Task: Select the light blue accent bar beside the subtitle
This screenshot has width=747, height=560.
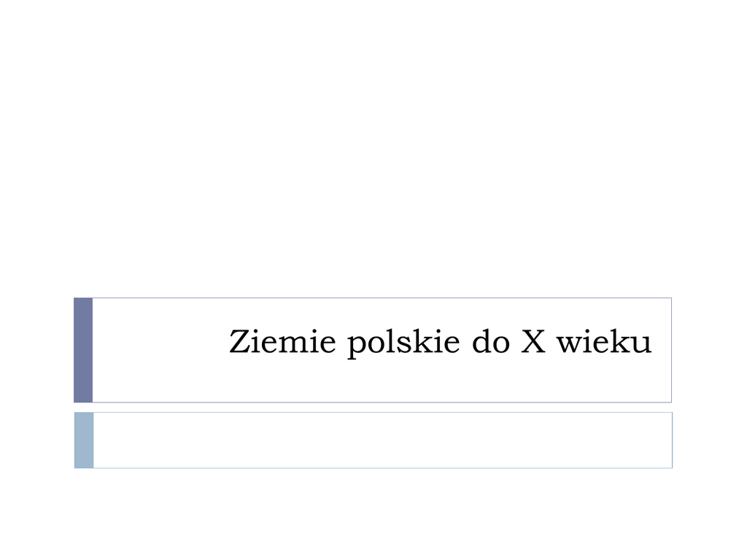Action: [x=84, y=440]
